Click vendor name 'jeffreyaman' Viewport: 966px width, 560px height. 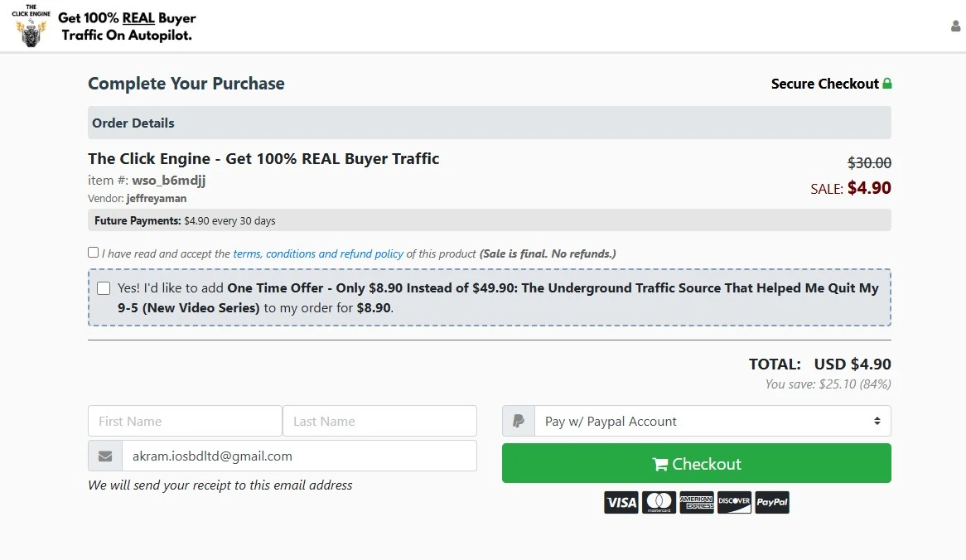pyautogui.click(x=157, y=198)
